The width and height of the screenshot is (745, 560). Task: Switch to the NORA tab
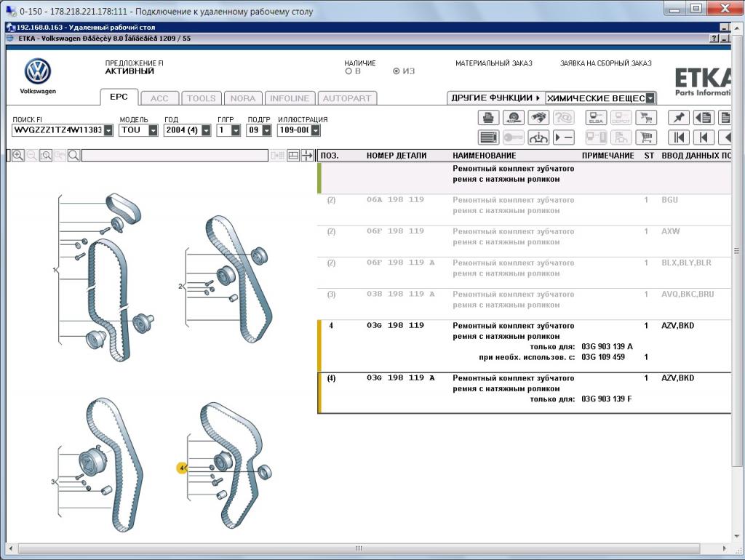click(243, 98)
